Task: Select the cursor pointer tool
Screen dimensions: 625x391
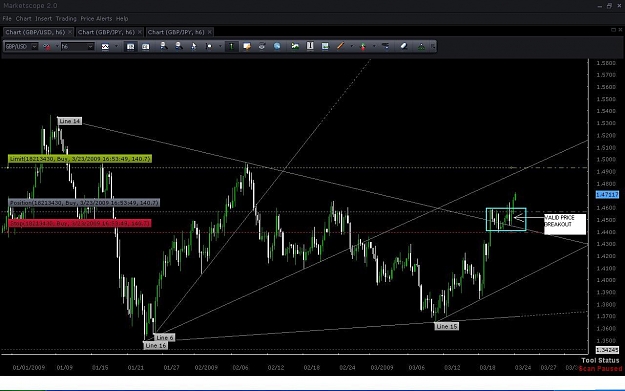Action: [x=194, y=47]
